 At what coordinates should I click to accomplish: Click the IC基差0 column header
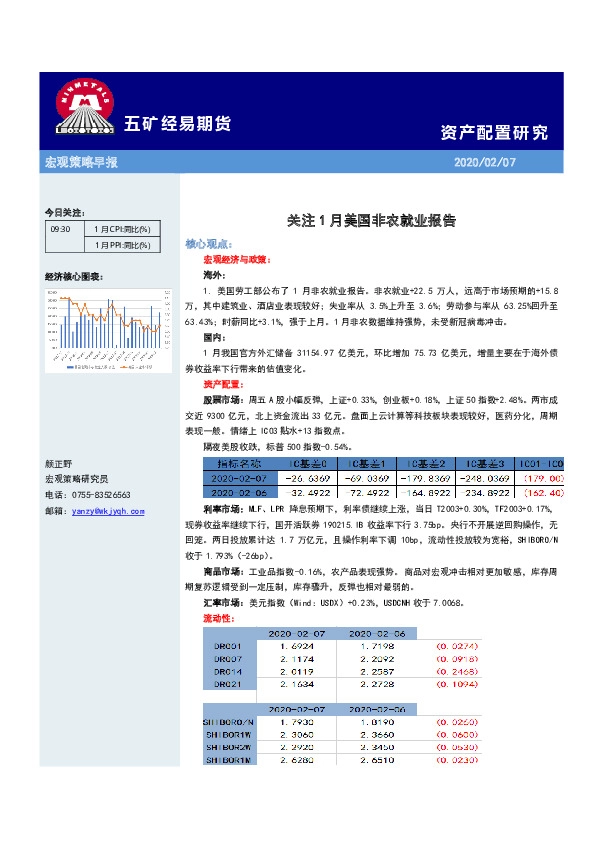[308, 463]
